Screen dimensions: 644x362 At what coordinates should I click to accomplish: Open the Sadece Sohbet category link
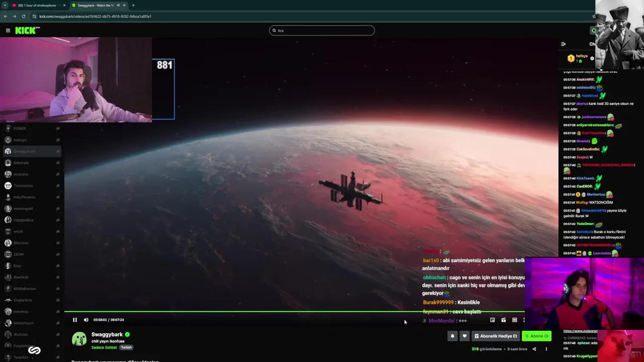click(x=104, y=347)
